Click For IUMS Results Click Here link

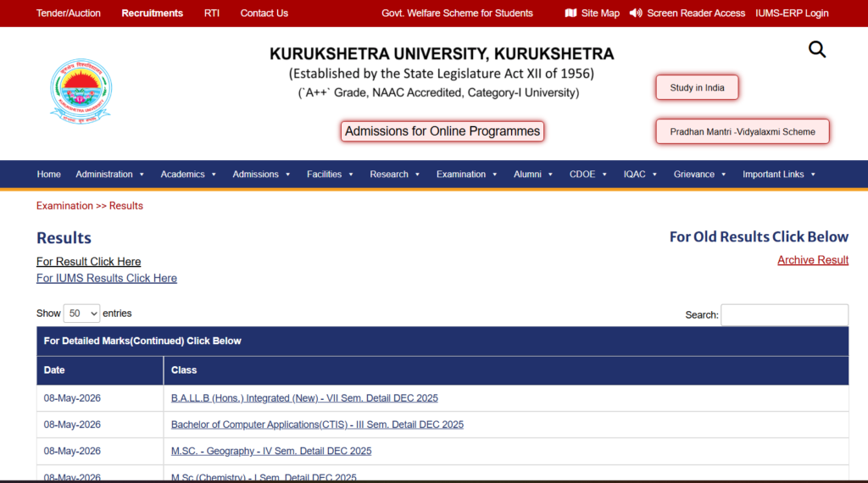[x=107, y=278]
